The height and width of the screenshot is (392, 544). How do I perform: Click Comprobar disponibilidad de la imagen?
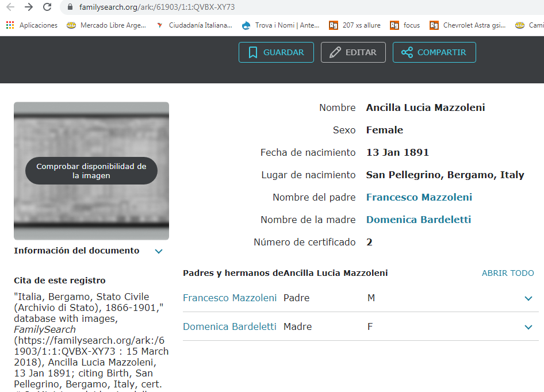point(91,171)
